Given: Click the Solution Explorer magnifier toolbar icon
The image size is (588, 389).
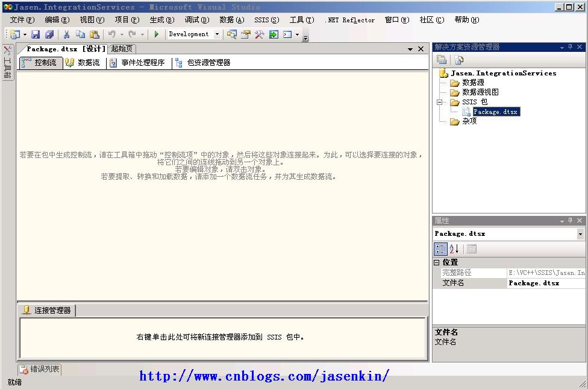Looking at the screenshot, I should pyautogui.click(x=232, y=34).
